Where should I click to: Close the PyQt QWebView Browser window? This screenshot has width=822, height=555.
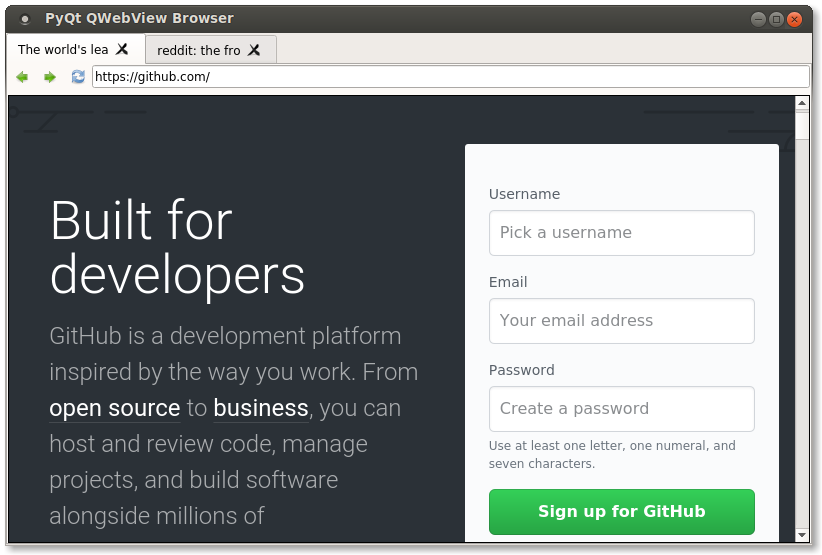795,19
